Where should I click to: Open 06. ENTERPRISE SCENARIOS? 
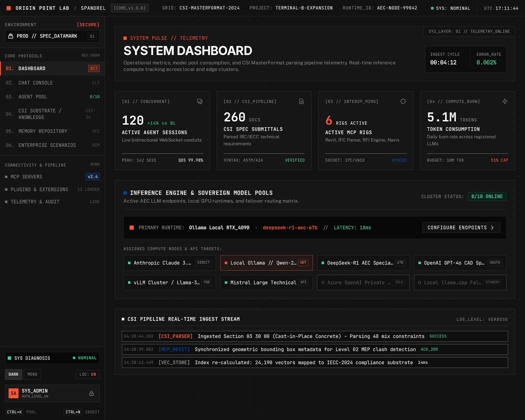[x=52, y=145]
